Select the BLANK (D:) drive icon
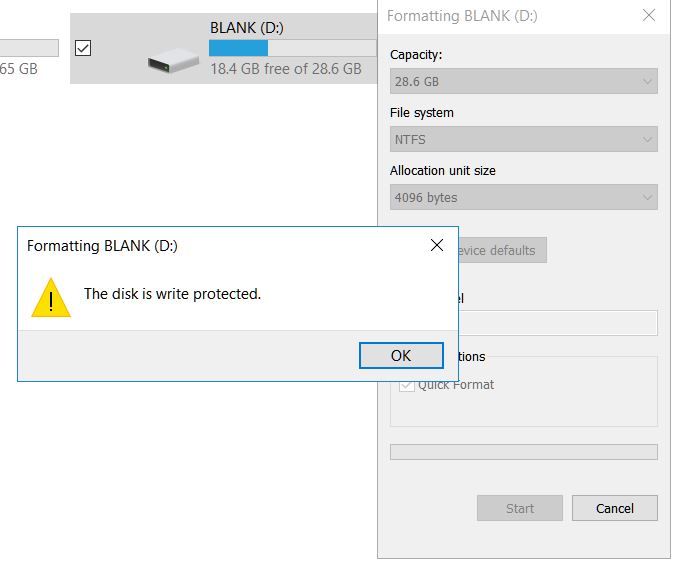676x573 pixels. coord(173,61)
